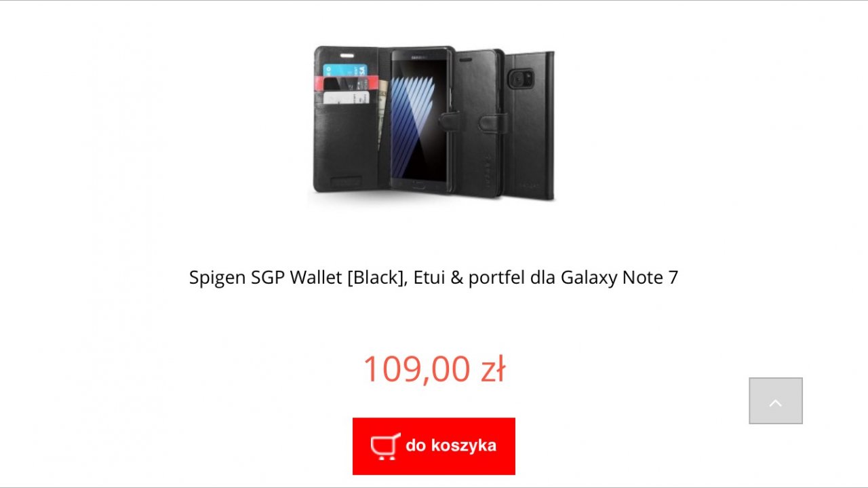The height and width of the screenshot is (488, 868).
Task: Click the 109,00 zł price
Action: click(x=434, y=369)
